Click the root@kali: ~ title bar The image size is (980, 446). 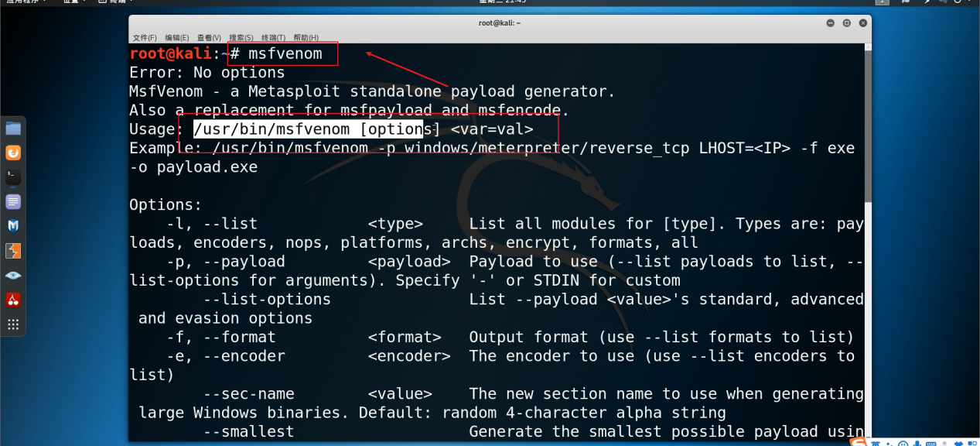pos(500,23)
